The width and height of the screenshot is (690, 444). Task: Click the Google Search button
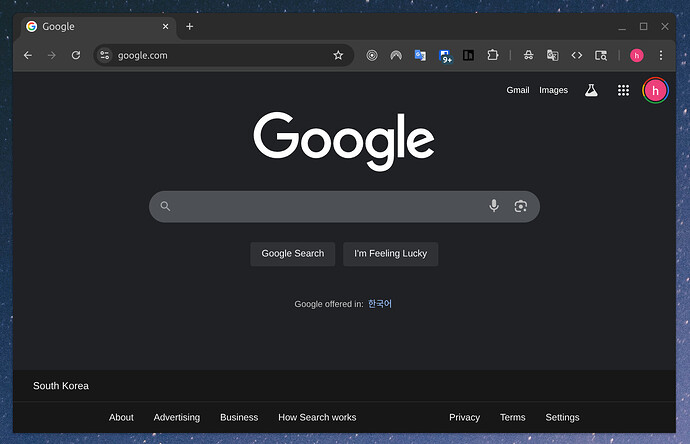click(293, 254)
